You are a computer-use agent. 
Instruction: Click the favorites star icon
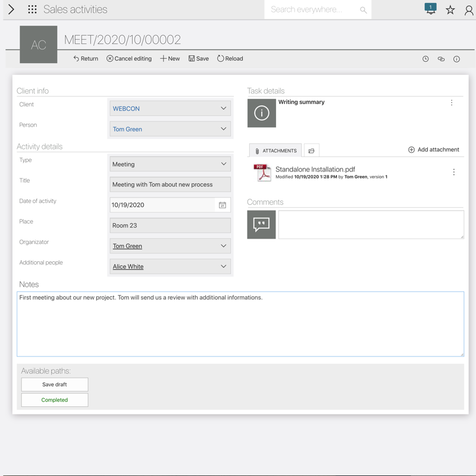tap(450, 10)
